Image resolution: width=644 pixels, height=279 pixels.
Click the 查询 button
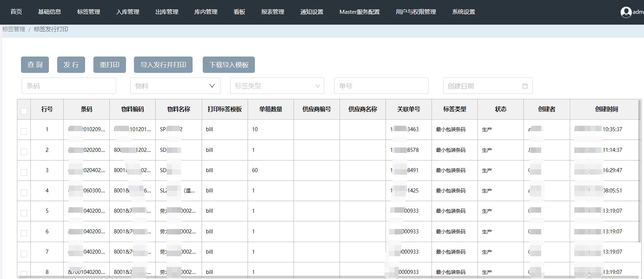click(35, 65)
